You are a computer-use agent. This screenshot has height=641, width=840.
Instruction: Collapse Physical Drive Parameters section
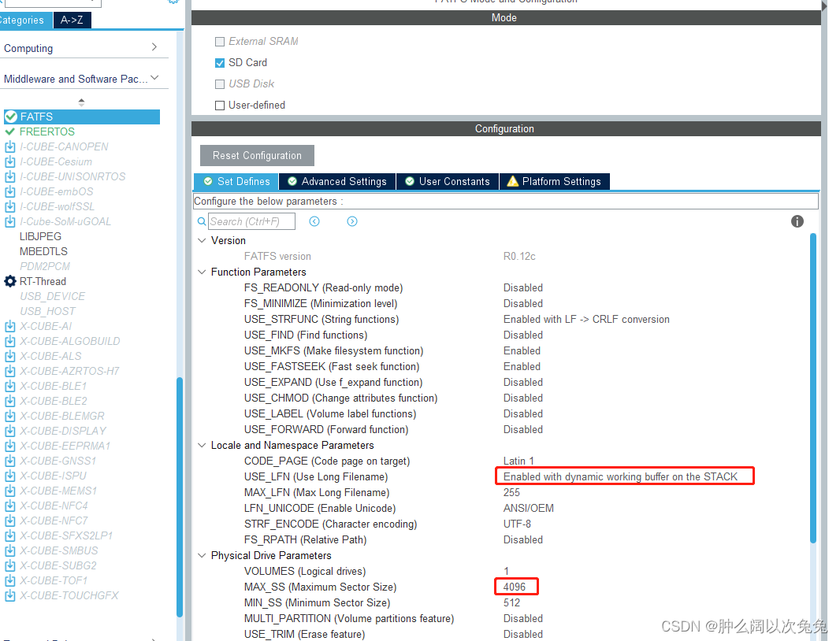pos(202,555)
